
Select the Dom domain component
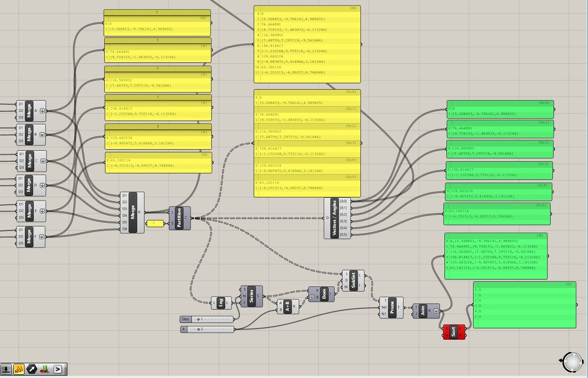325,294
